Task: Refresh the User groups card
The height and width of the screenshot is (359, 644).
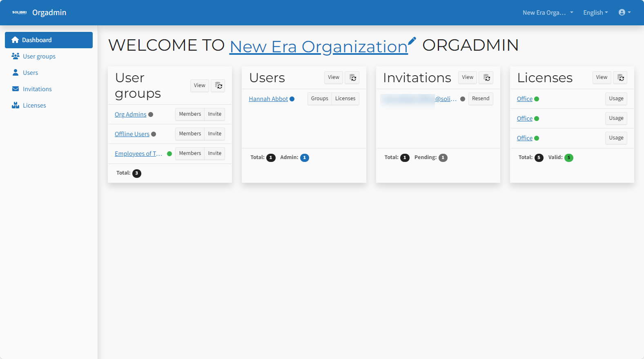Action: (218, 85)
